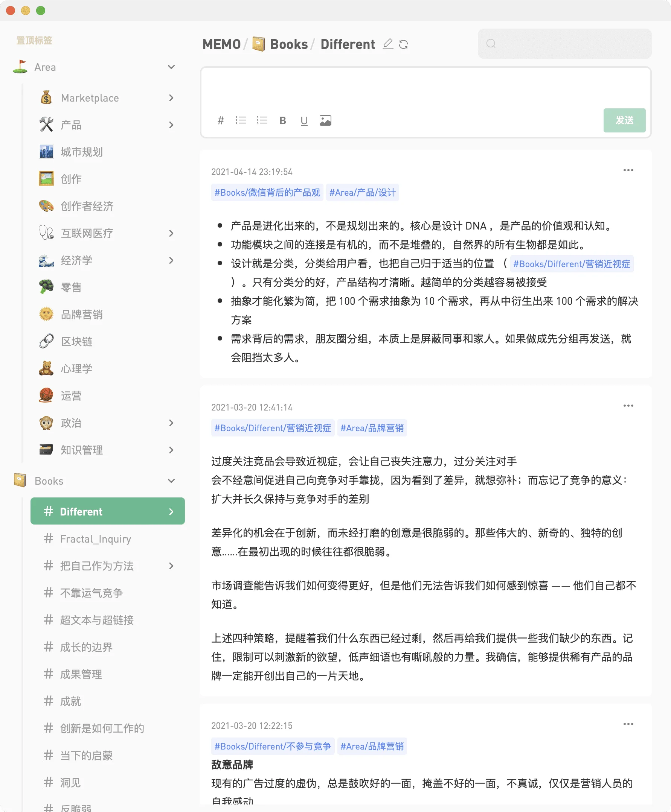Screen dimensions: 671x812
Task: Open #Area/品牌营销 tag on the 12:41:14 memo
Action: coord(372,428)
